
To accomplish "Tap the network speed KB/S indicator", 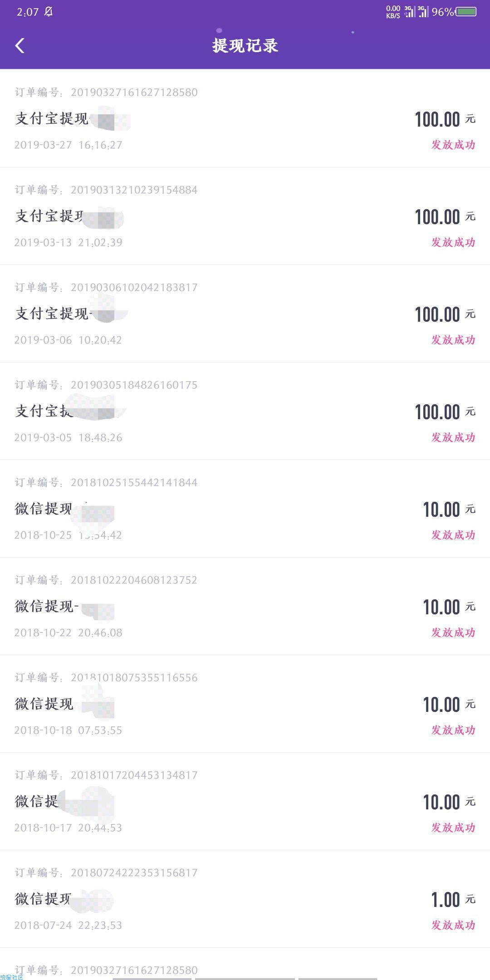I will pyautogui.click(x=393, y=12).
